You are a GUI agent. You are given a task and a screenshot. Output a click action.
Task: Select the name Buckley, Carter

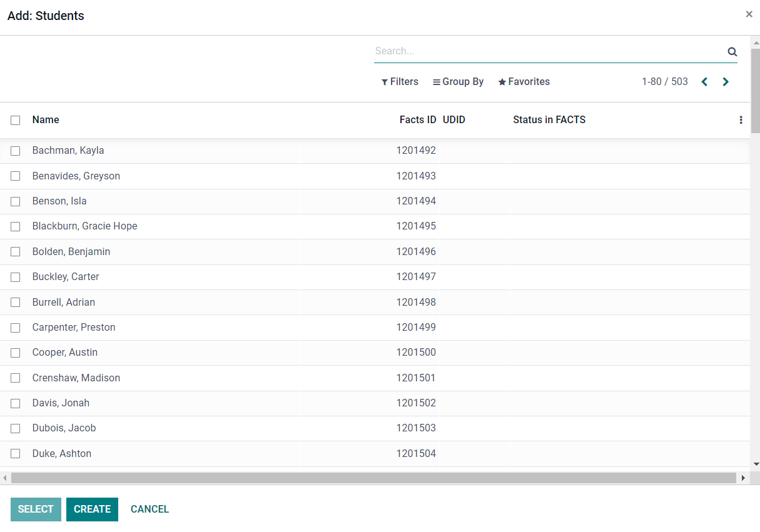tap(66, 277)
